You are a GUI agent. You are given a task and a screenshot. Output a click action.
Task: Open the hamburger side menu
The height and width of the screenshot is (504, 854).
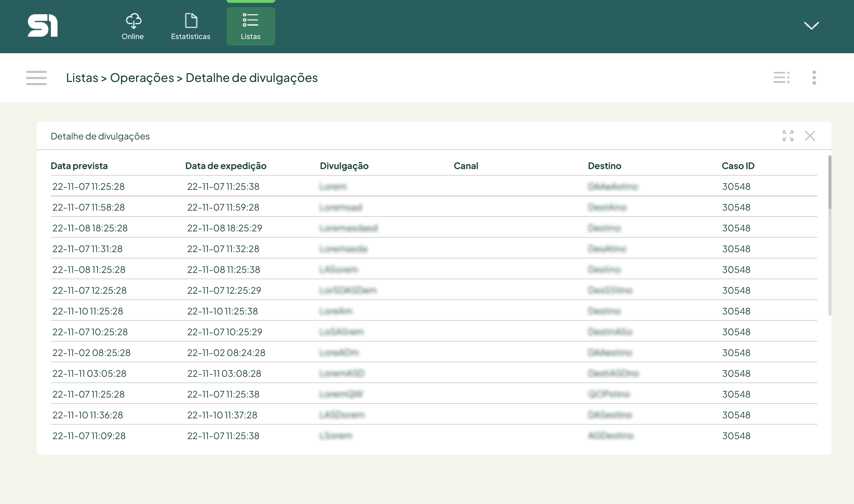pyautogui.click(x=36, y=78)
